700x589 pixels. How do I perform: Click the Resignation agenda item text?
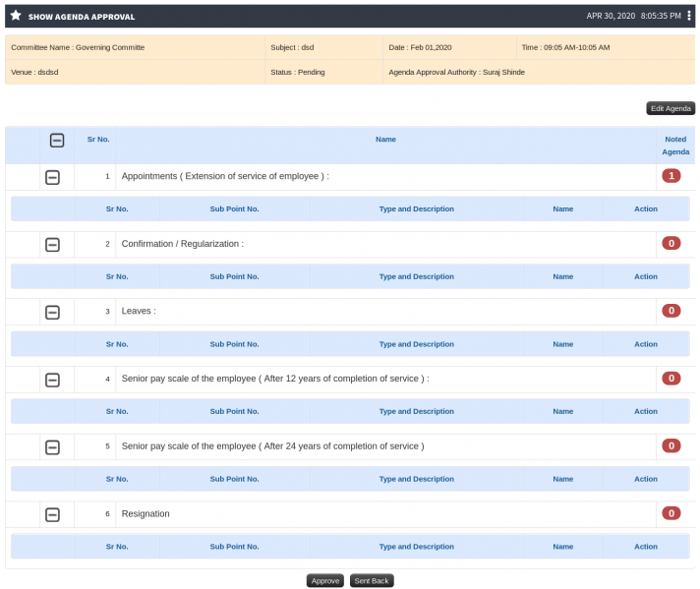click(146, 514)
